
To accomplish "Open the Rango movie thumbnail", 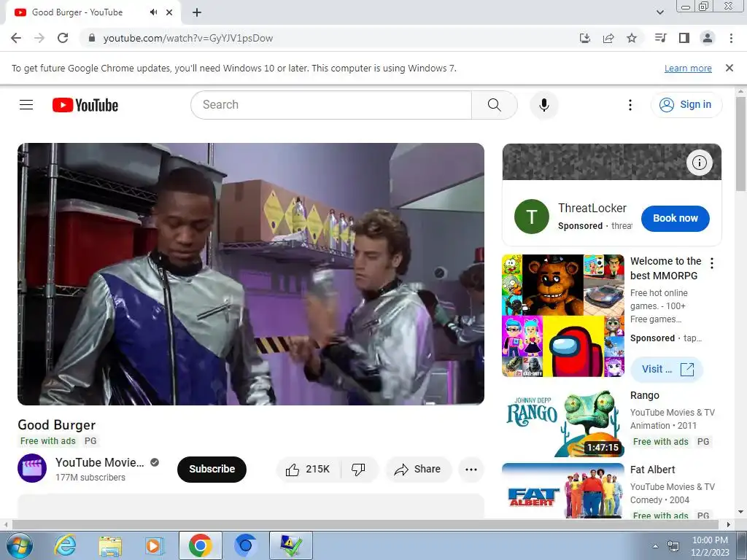I will coord(562,424).
